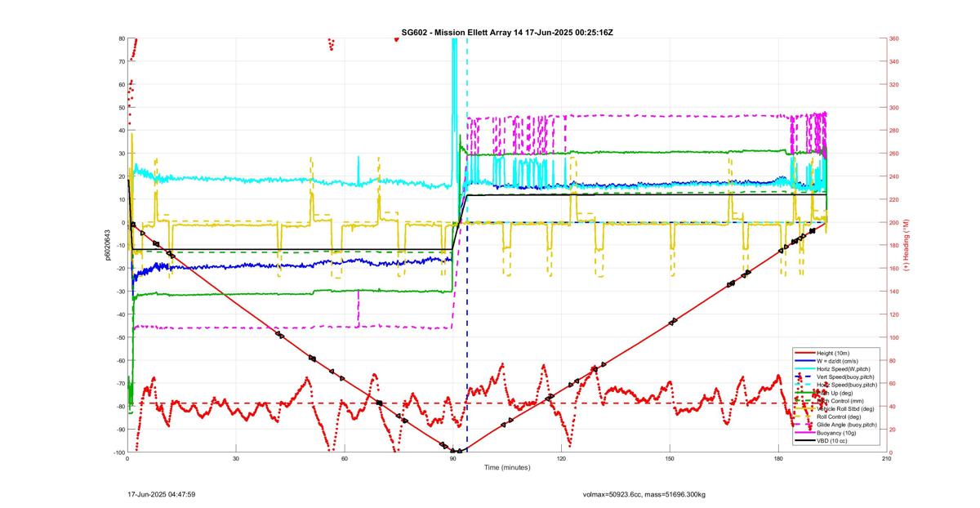
Task: Click right heading axis tick label '360'
Action: [894, 38]
